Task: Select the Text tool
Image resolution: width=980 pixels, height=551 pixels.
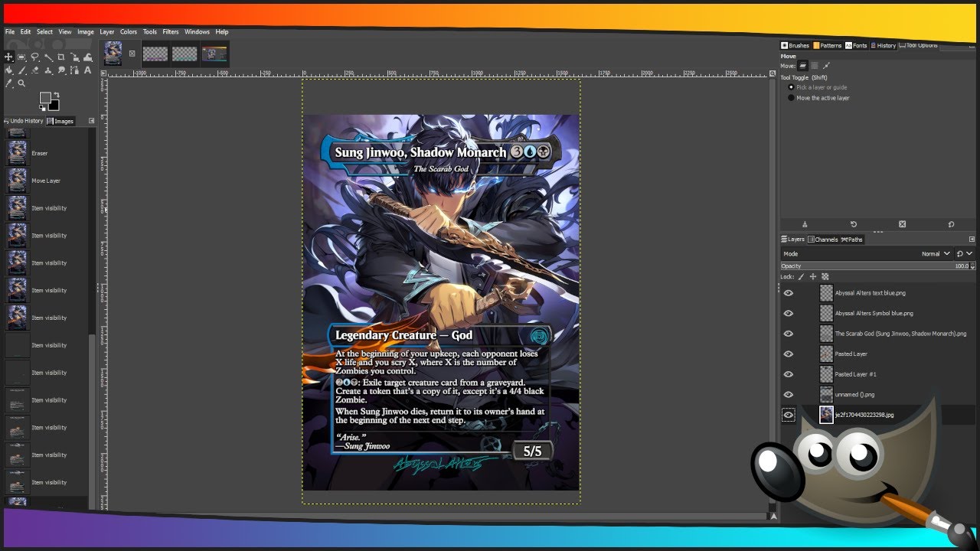Action: tap(88, 70)
